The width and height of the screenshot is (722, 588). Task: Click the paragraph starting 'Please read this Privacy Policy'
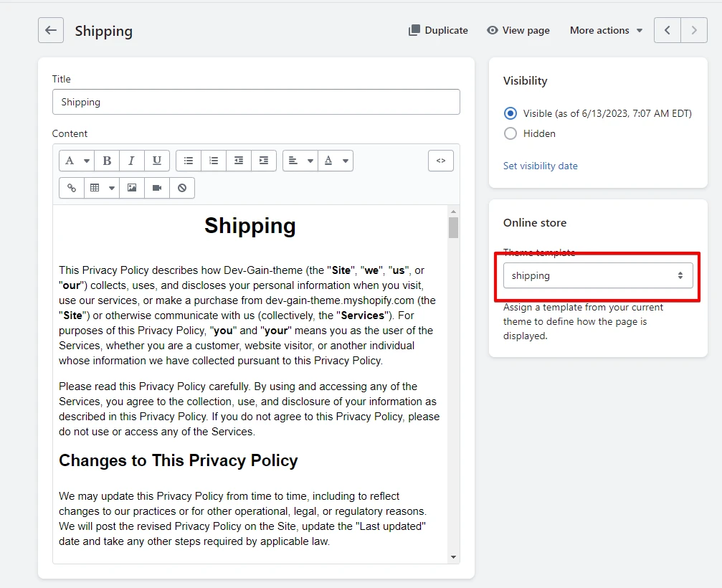pyautogui.click(x=249, y=409)
